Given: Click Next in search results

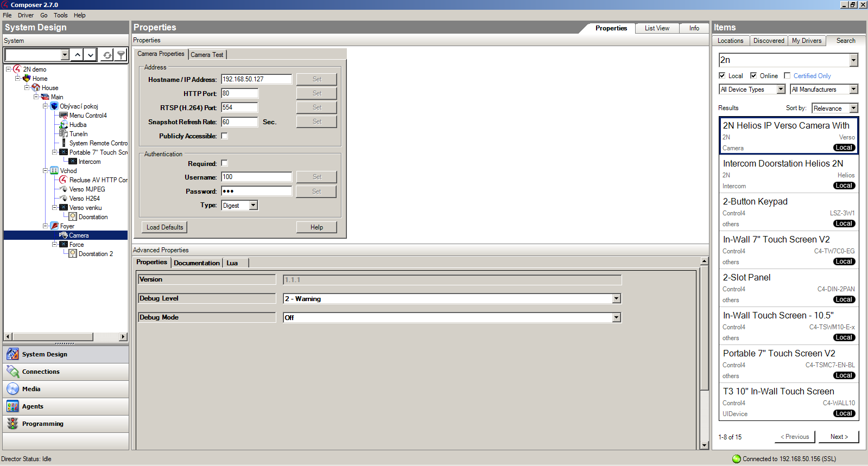Looking at the screenshot, I should 839,437.
